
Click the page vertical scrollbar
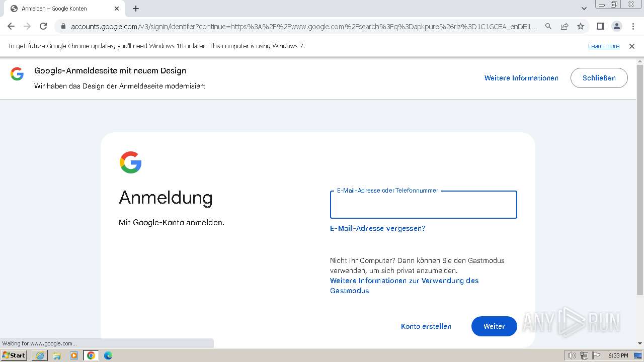pyautogui.click(x=640, y=179)
